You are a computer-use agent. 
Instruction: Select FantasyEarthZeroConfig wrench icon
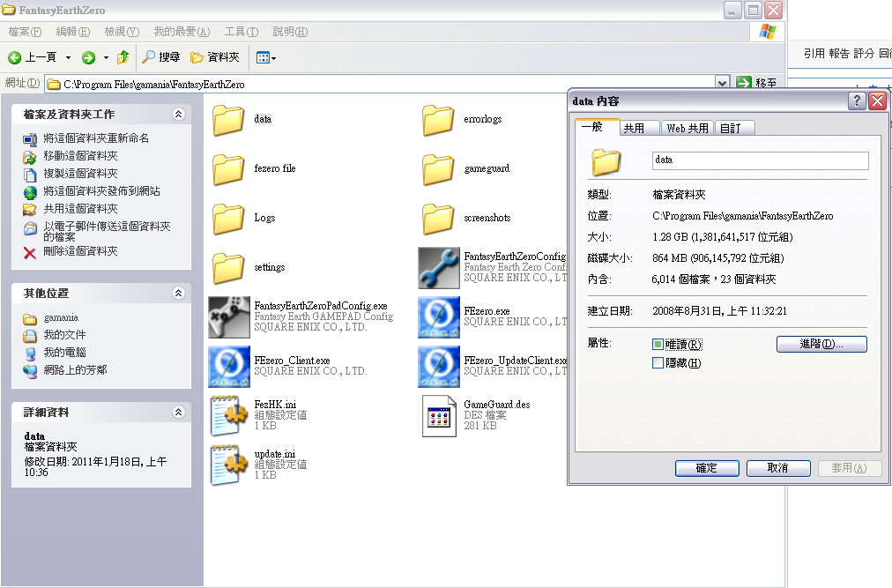[x=439, y=268]
